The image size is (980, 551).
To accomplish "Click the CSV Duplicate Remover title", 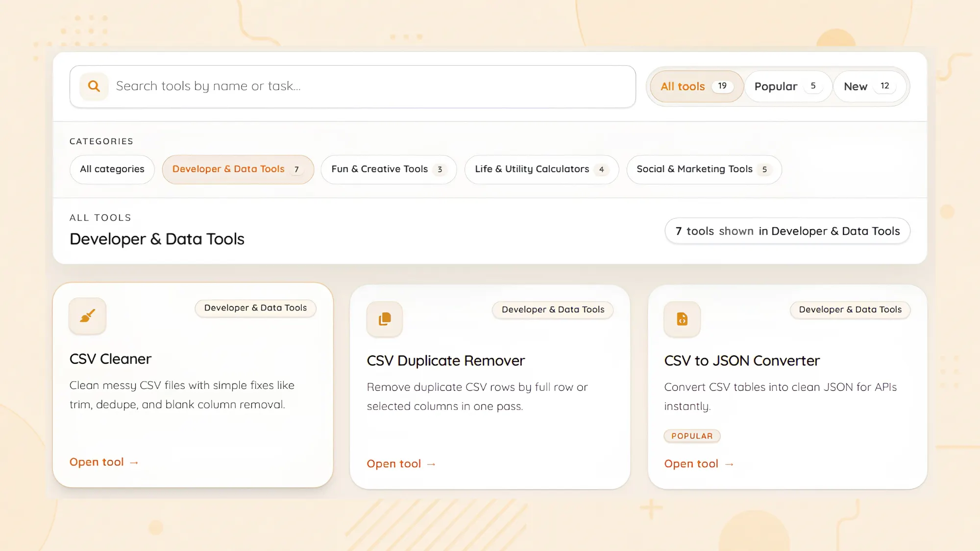I will [446, 361].
